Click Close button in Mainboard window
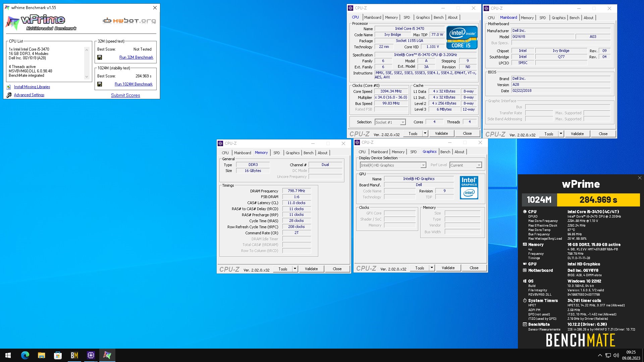Viewport: 644px width, 362px height. coord(603,134)
